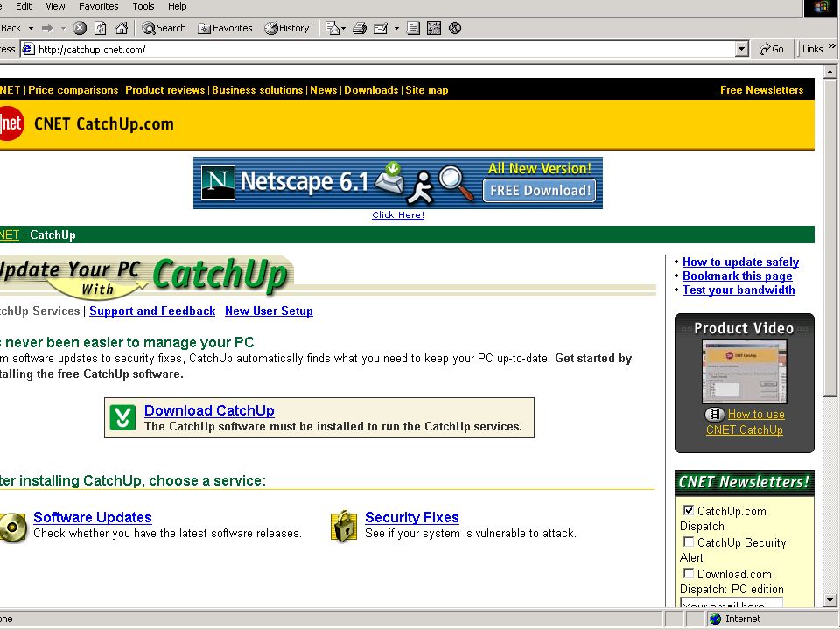The height and width of the screenshot is (630, 840).
Task: Click the vertical scrollbar up arrow
Action: 830,71
